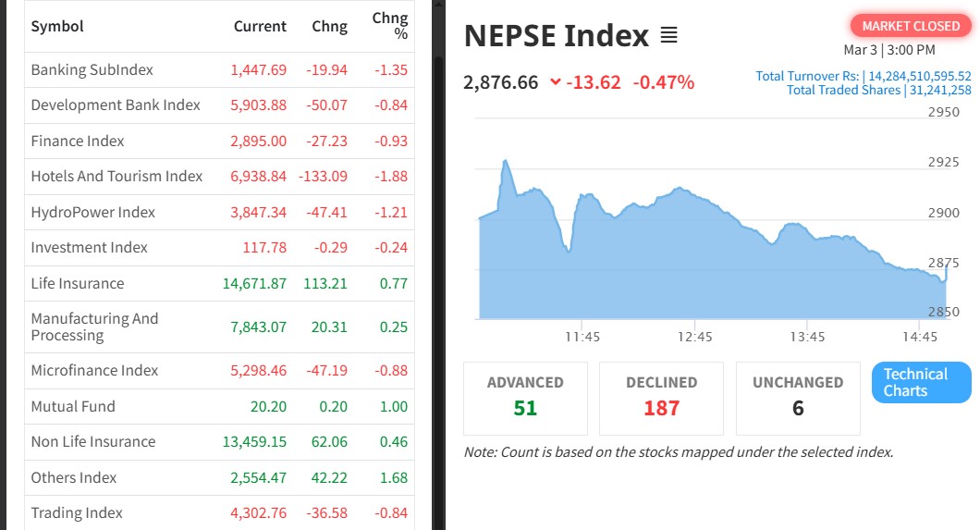Select Manufacturing And Processing index

[x=94, y=327]
